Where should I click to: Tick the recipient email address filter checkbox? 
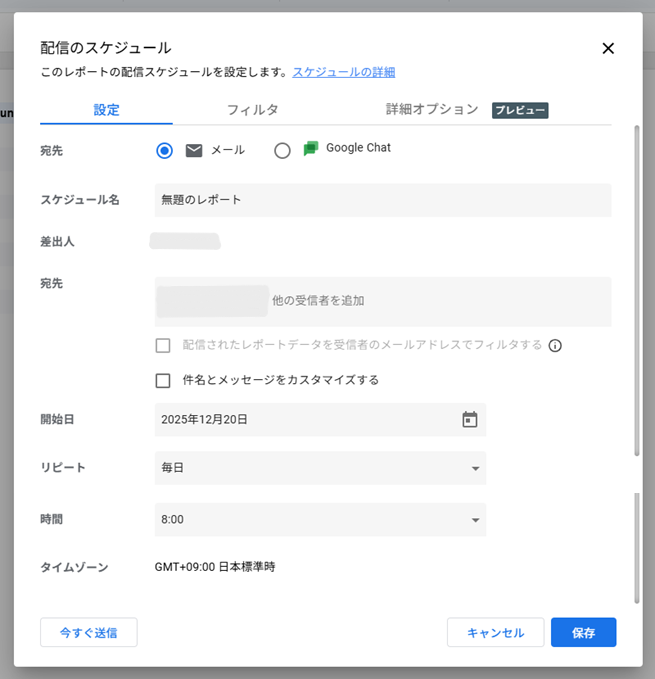click(163, 345)
